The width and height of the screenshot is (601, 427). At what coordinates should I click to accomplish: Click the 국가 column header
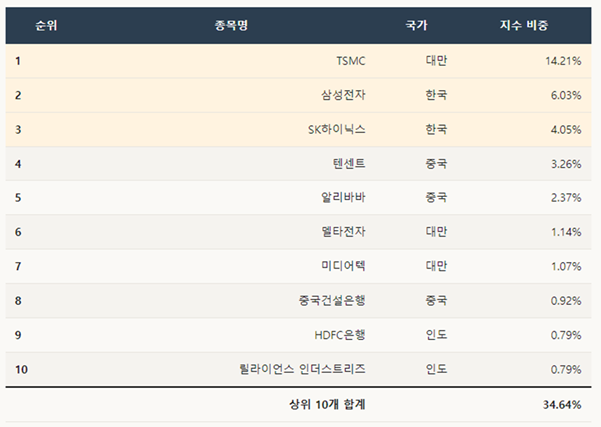click(416, 26)
